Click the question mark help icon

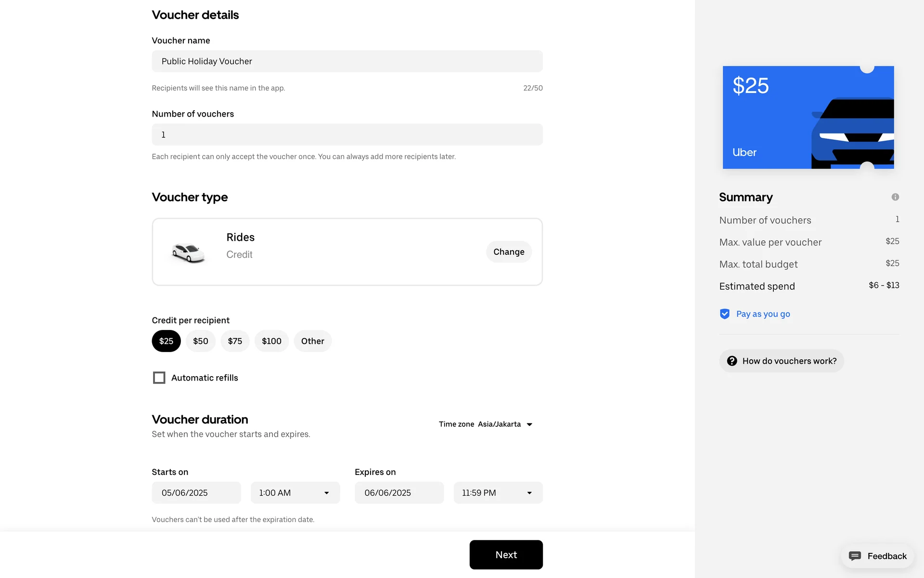(x=731, y=361)
